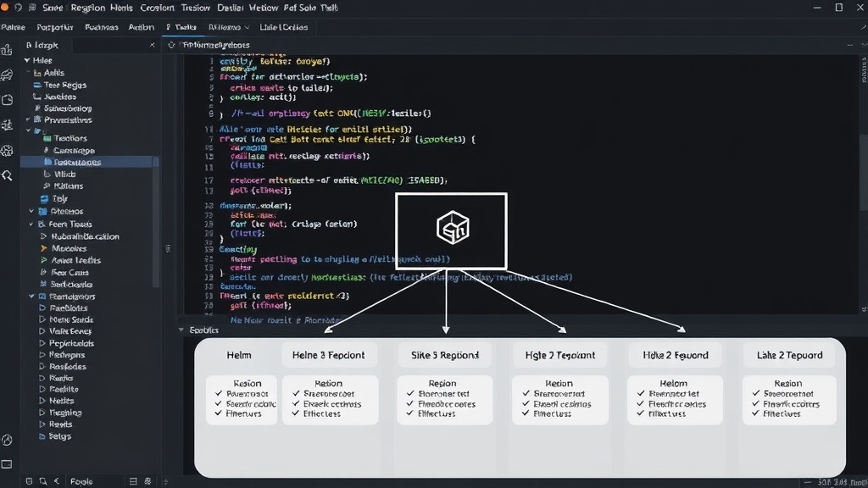
Task: Open the Croolom menu in the menu bar
Action: pos(157,8)
